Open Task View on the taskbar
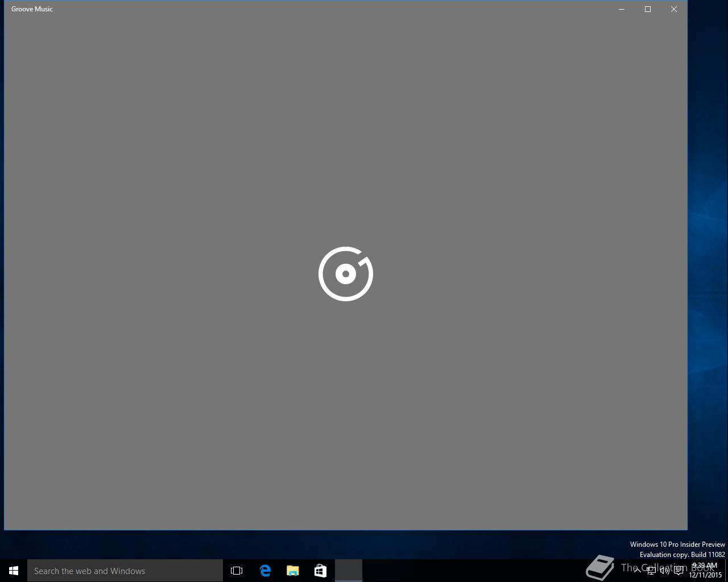Image resolution: width=728 pixels, height=582 pixels. (237, 571)
